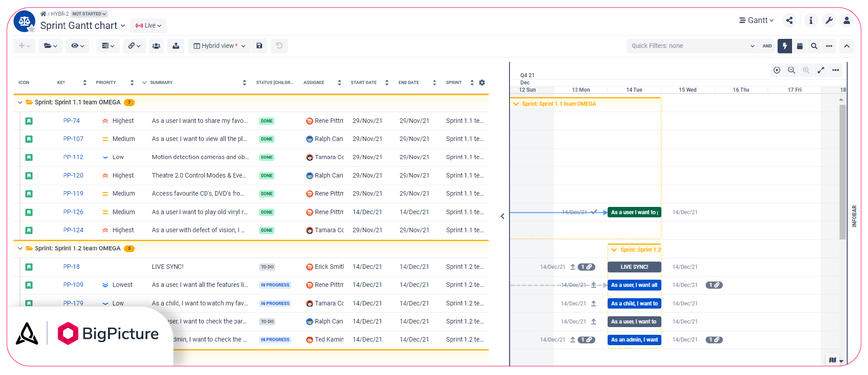The image size is (868, 375).
Task: Open the resources people icon in toolbar
Action: pos(156,46)
